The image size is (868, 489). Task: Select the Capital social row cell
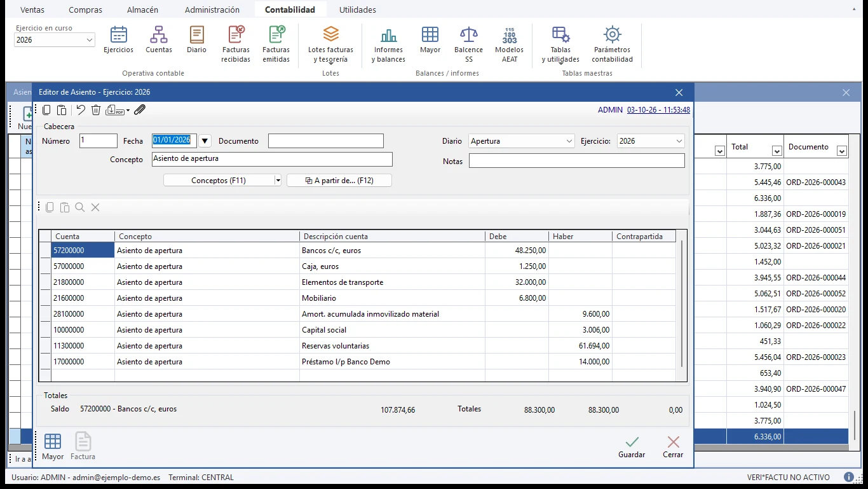tap(392, 330)
